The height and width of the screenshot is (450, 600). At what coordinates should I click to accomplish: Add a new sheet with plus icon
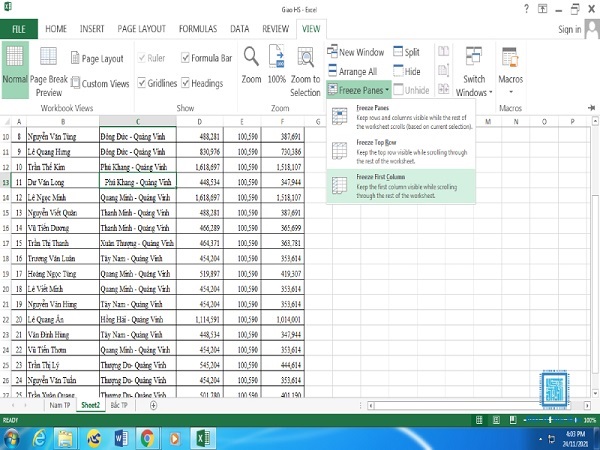153,405
